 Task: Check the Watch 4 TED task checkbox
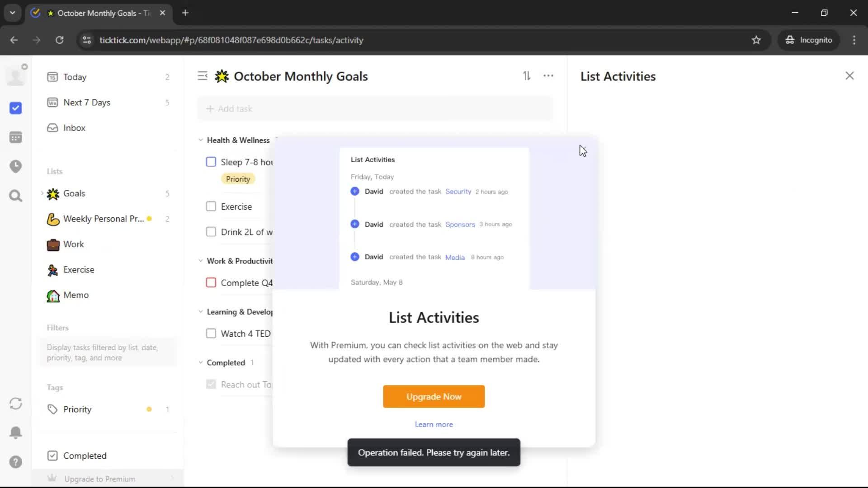coord(211,333)
